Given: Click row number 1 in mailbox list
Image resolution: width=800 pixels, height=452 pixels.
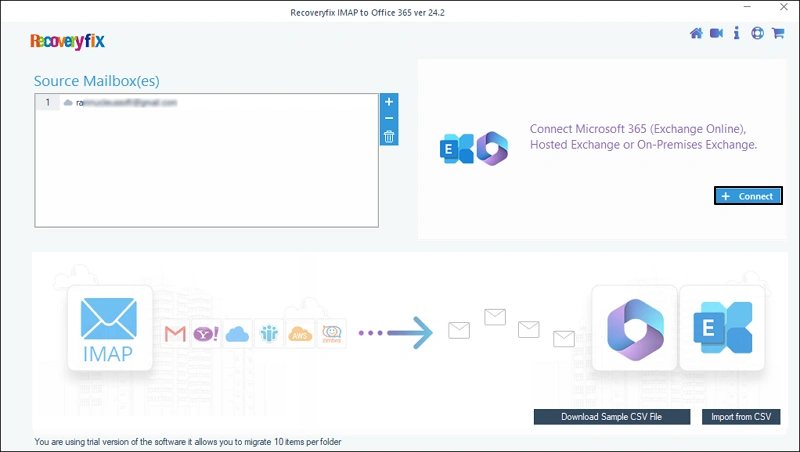Looking at the screenshot, I should (48, 103).
